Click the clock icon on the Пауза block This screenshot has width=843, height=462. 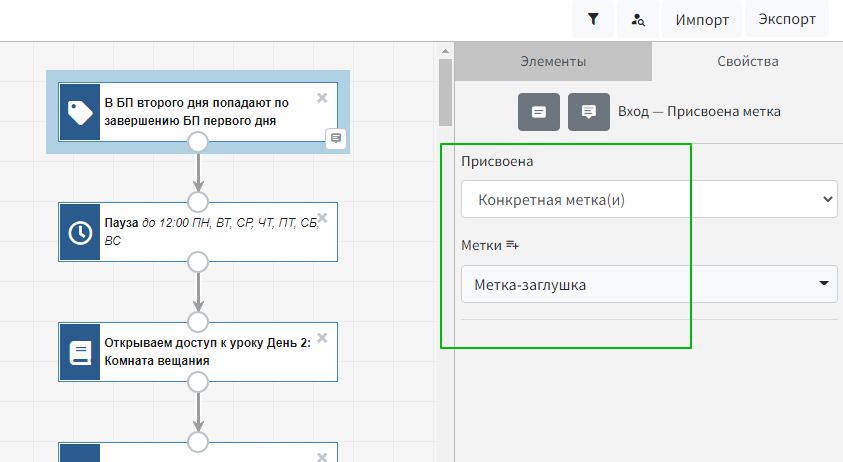coord(80,232)
